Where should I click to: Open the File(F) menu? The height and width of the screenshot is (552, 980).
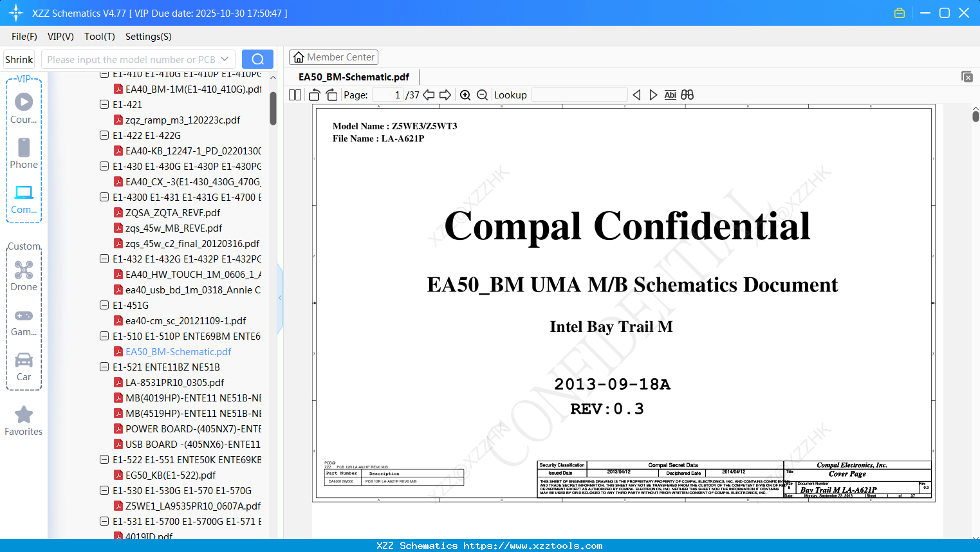(24, 37)
